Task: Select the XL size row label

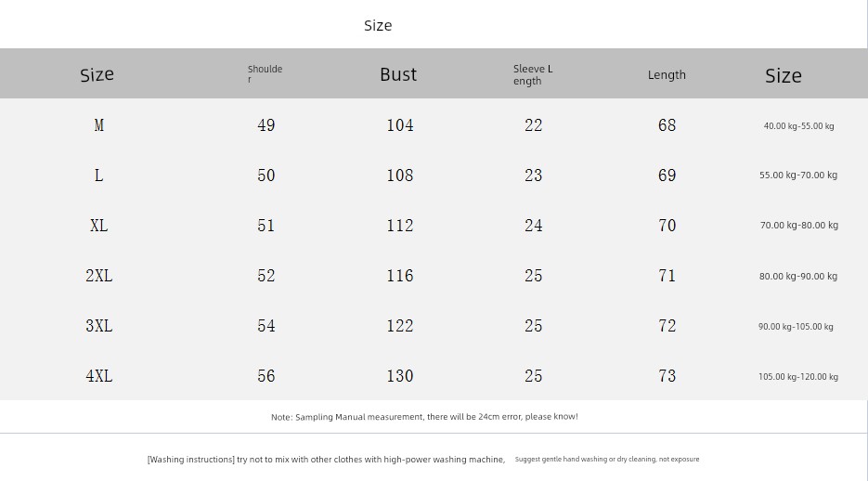Action: click(x=98, y=226)
